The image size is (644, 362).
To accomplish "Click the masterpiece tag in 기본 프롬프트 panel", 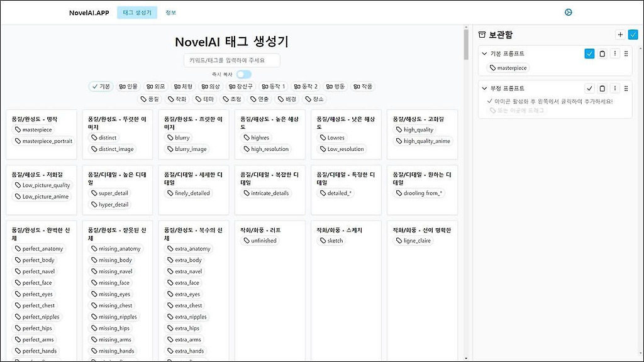I will pos(508,68).
